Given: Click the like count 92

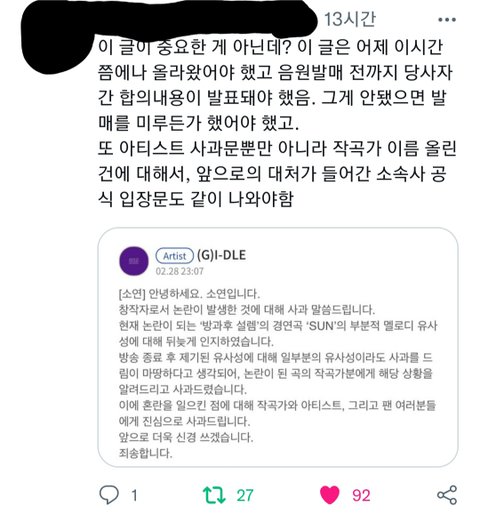Looking at the screenshot, I should pos(361,495).
